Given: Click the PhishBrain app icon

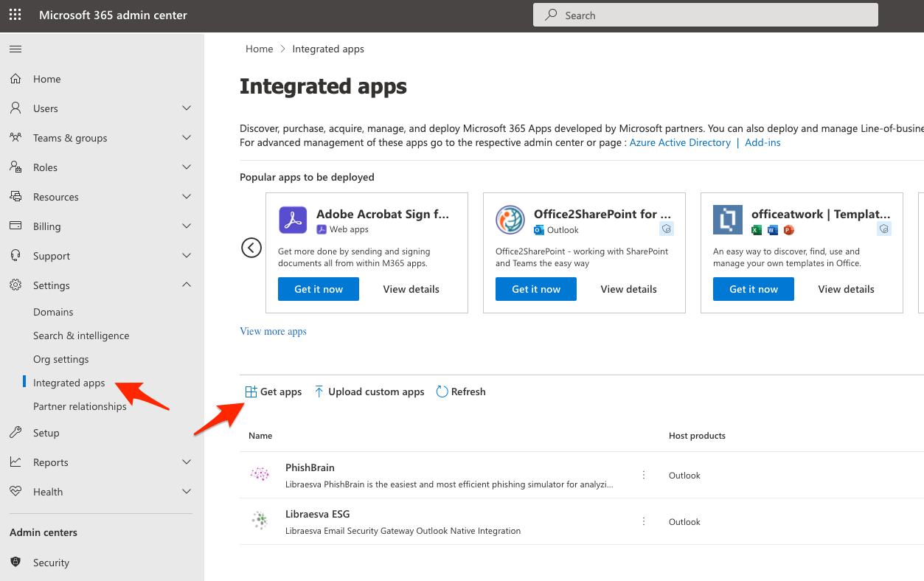Looking at the screenshot, I should coord(260,475).
